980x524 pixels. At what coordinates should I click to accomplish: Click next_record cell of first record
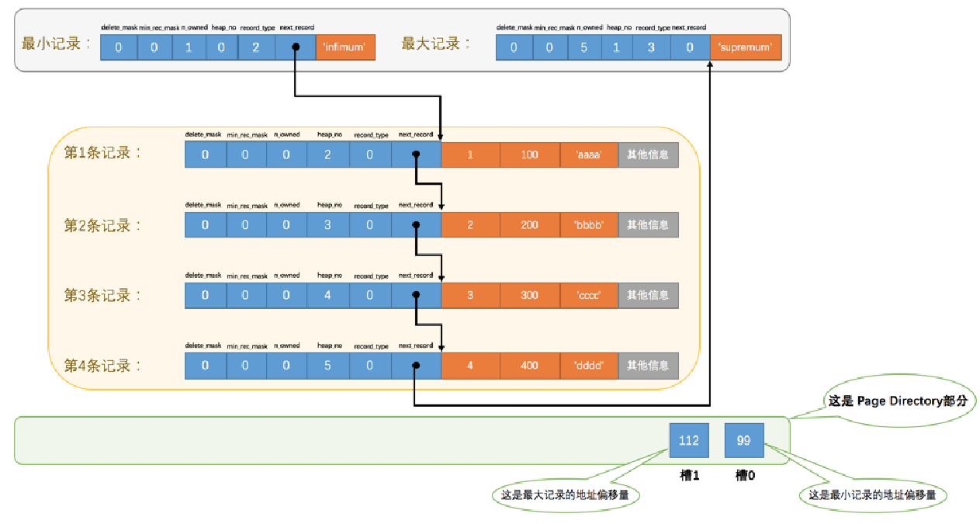click(x=416, y=154)
